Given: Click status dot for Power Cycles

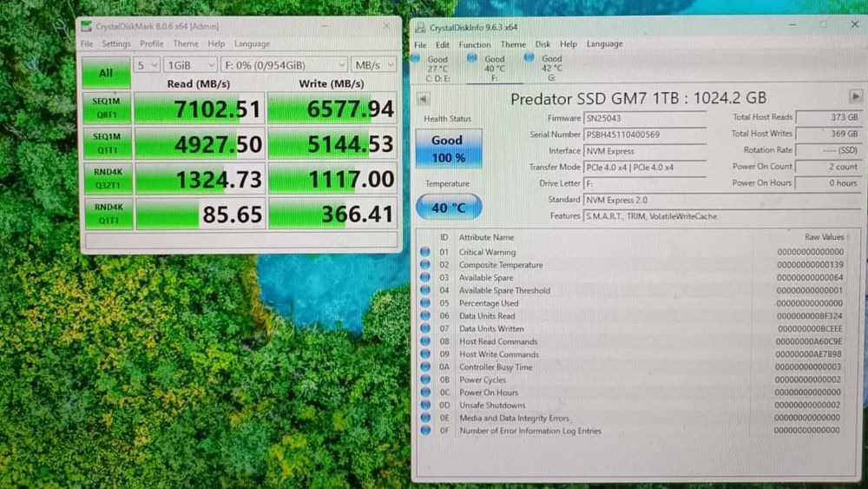Looking at the screenshot, I should (425, 380).
